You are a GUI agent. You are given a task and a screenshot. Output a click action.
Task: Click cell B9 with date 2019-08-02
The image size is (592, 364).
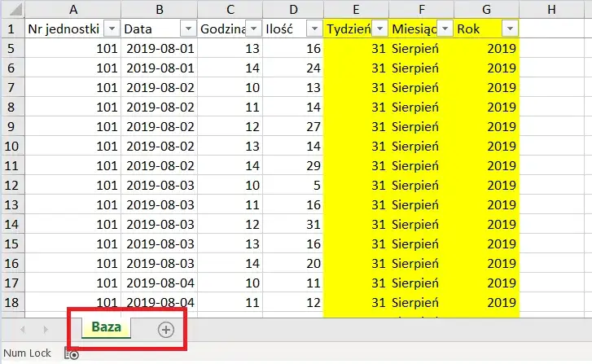[160, 126]
